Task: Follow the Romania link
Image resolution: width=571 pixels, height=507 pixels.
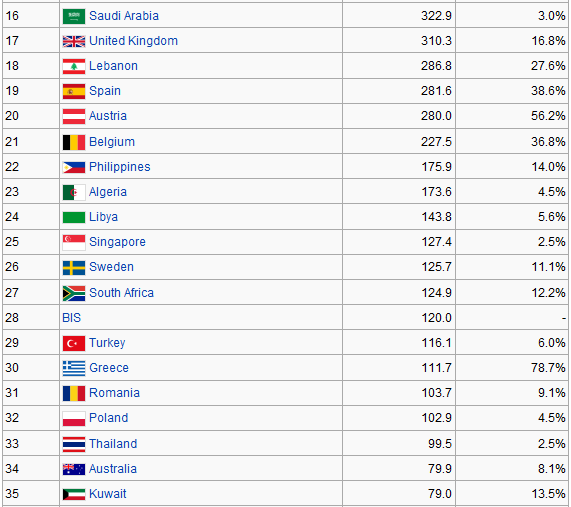Action: click(114, 393)
